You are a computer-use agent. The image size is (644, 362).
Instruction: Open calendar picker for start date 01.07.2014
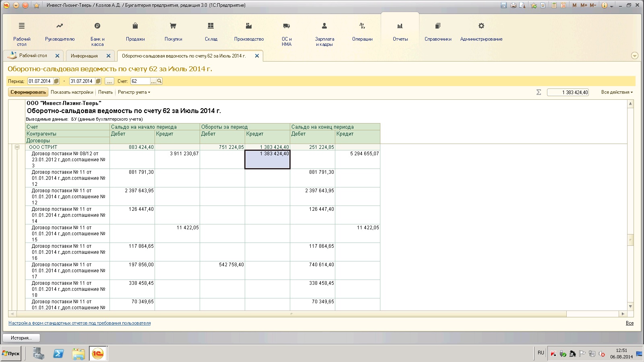(x=56, y=81)
